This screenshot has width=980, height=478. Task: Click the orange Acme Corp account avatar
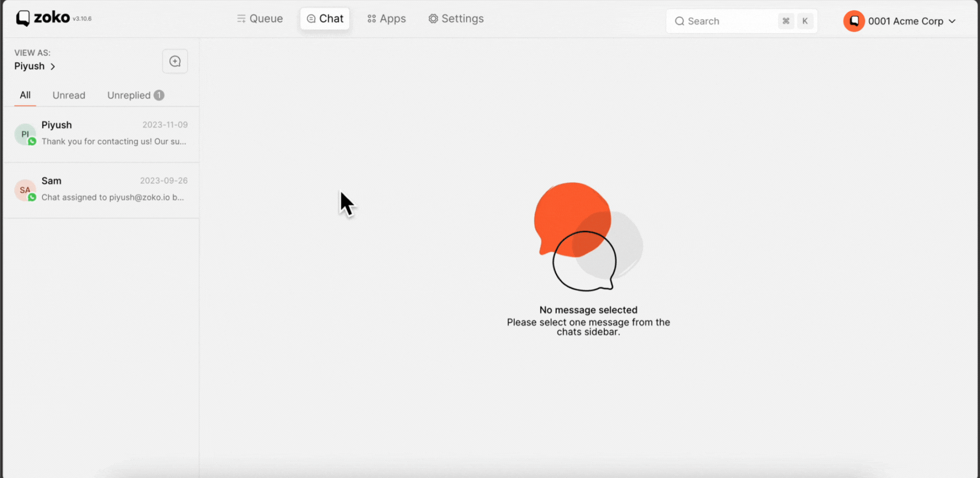854,21
